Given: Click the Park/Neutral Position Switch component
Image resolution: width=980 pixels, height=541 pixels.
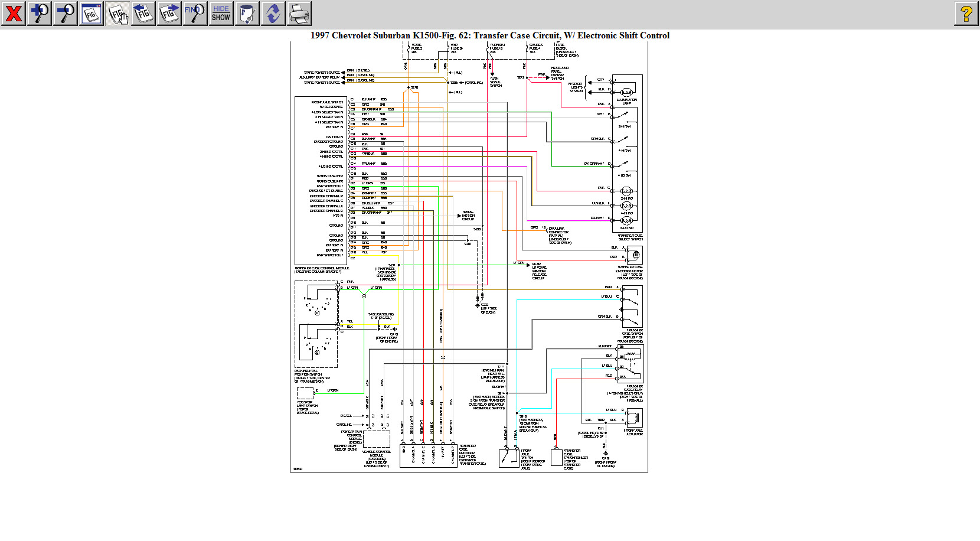Looking at the screenshot, I should click(x=316, y=324).
